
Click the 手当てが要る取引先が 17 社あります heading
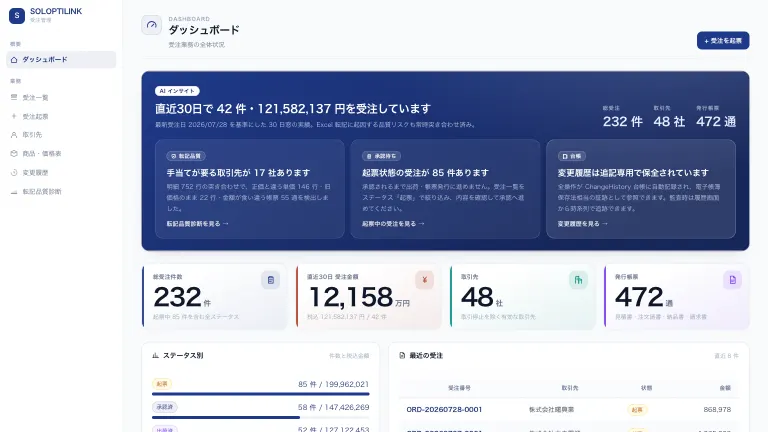tap(239, 173)
